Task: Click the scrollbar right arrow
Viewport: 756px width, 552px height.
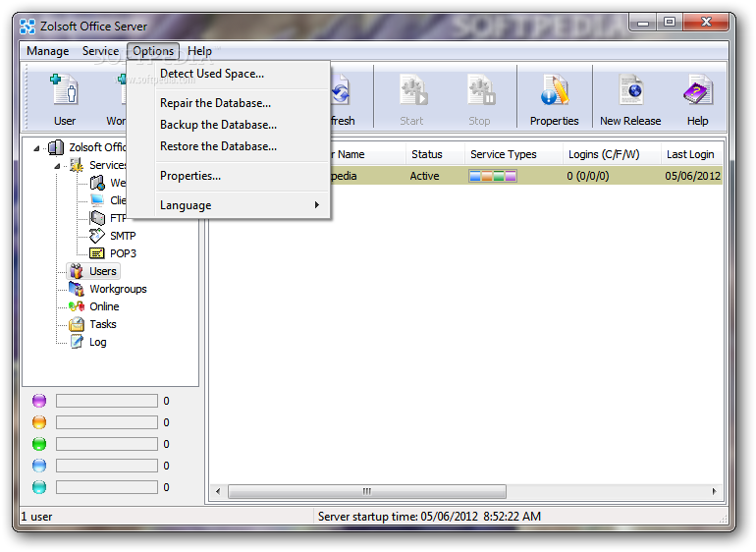Action: (715, 491)
